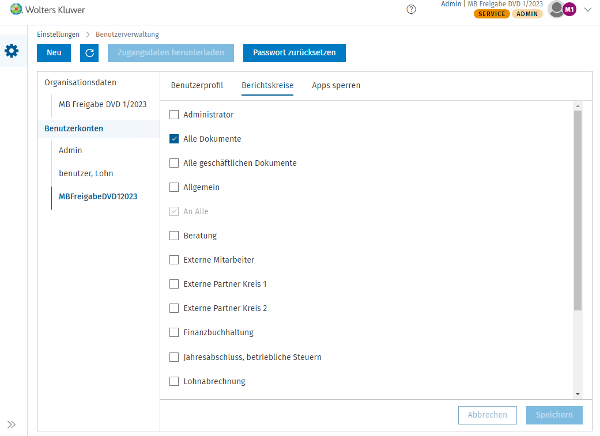Click the Speichern button

(x=554, y=415)
